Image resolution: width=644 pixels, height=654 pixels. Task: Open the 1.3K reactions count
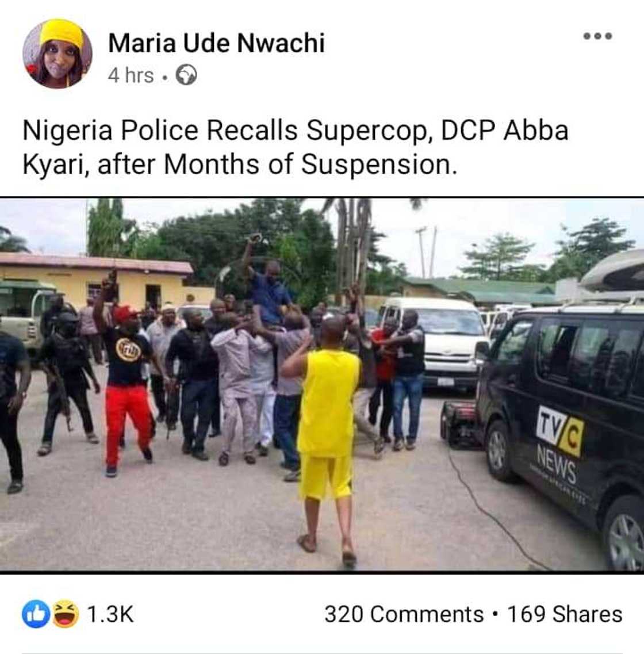[110, 614]
